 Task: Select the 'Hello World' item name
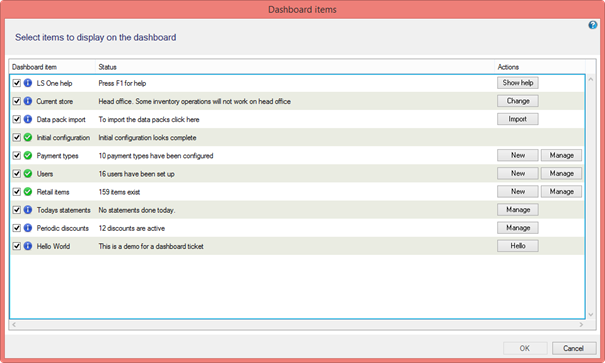click(x=53, y=246)
